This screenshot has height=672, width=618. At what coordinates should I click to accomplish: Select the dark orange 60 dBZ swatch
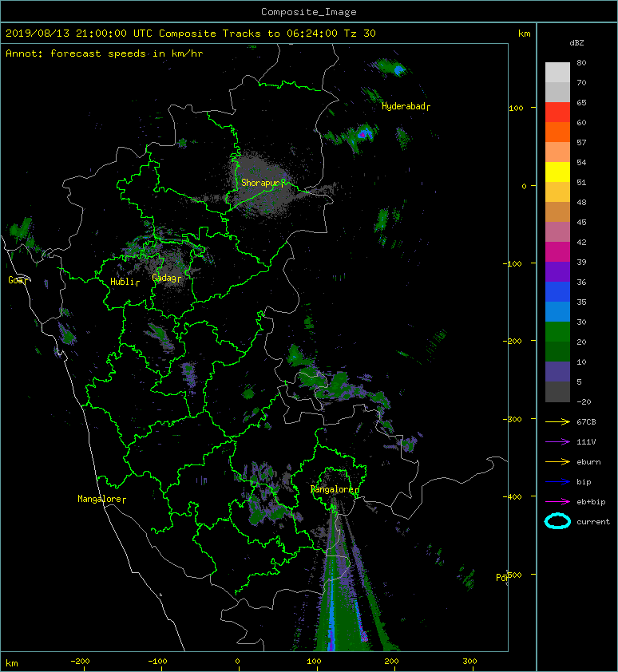(x=557, y=132)
